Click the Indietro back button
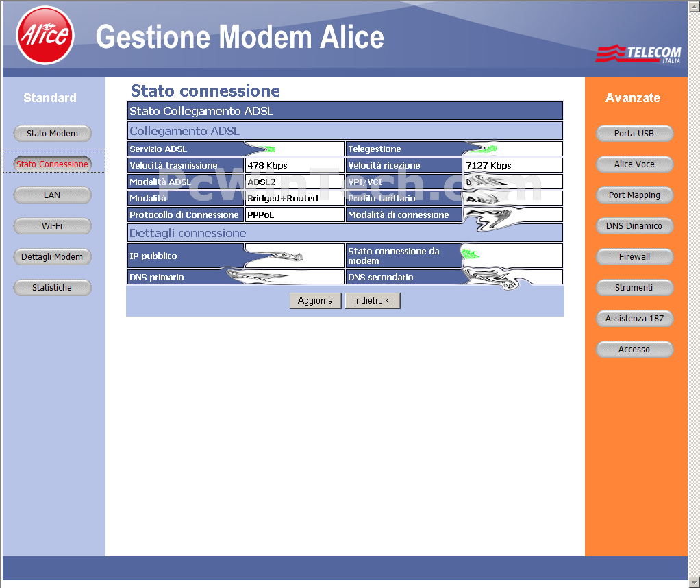Screen dimensions: 700x588 click(x=373, y=300)
